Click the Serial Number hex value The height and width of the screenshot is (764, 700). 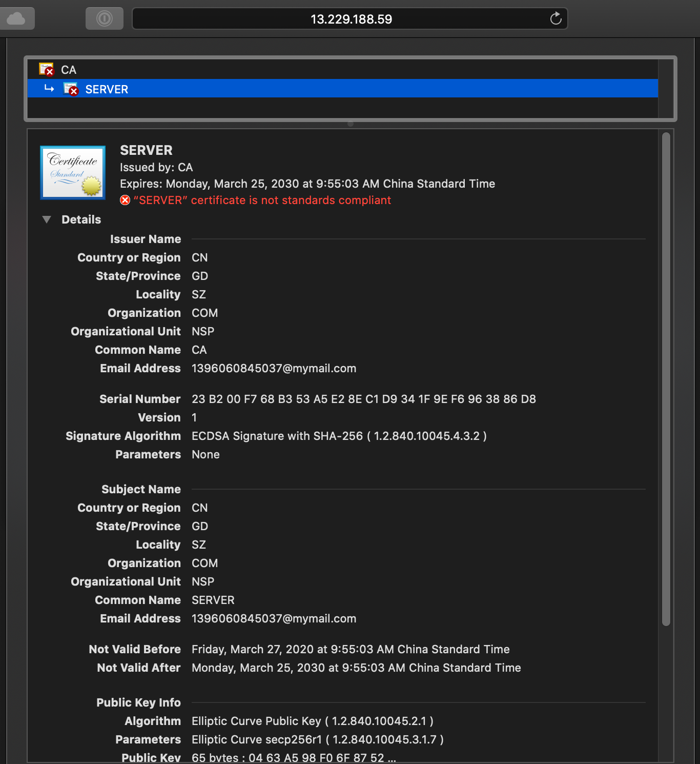363,399
